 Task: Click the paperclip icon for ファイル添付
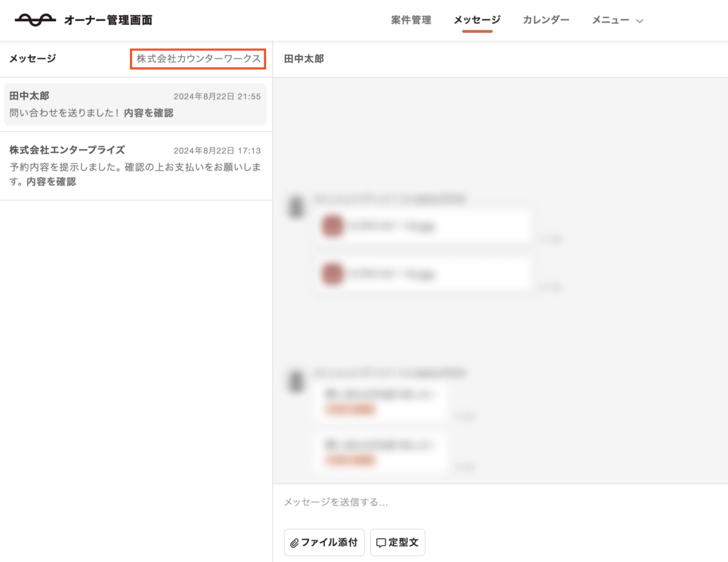point(294,543)
